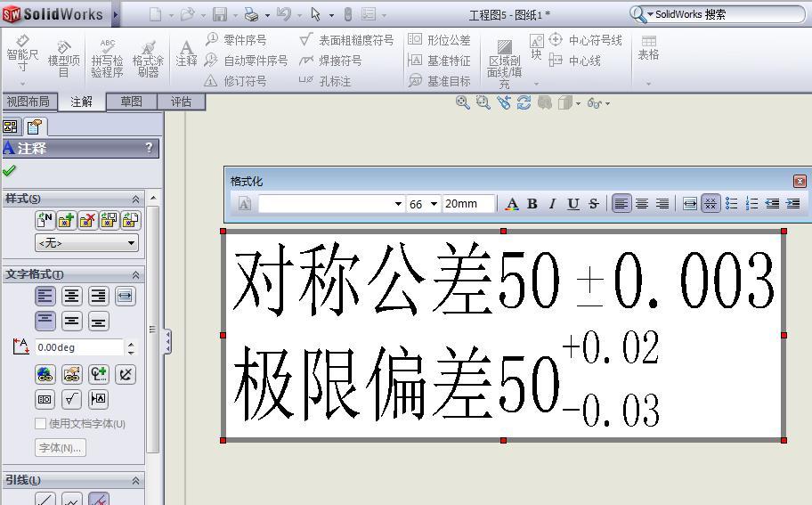Click the panel collapse handle
812x505 pixels.
167,342
